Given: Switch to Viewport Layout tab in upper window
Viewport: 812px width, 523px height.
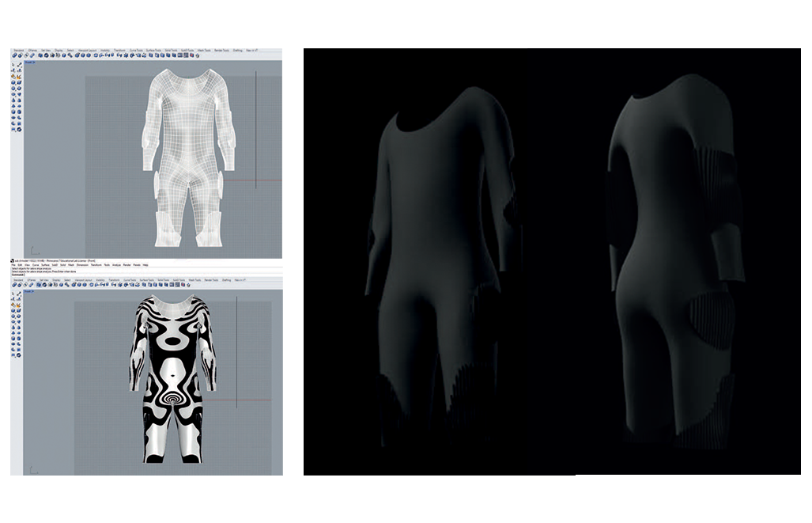Looking at the screenshot, I should coord(87,51).
